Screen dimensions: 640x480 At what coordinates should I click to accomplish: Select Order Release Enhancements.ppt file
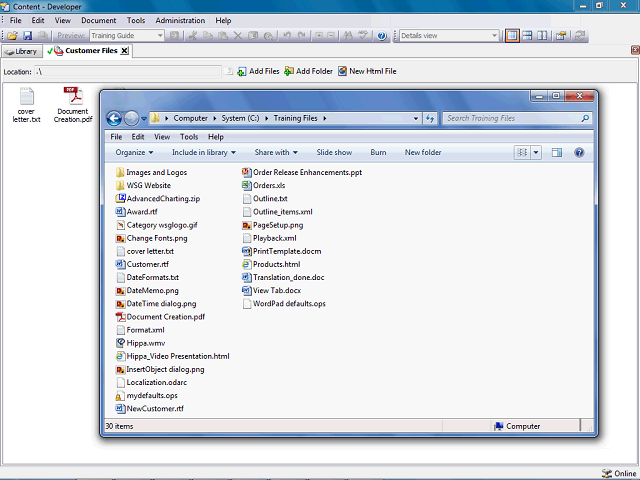[302, 173]
